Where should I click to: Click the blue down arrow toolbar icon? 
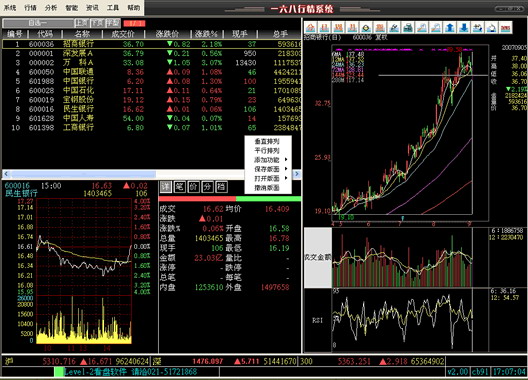(x=464, y=28)
